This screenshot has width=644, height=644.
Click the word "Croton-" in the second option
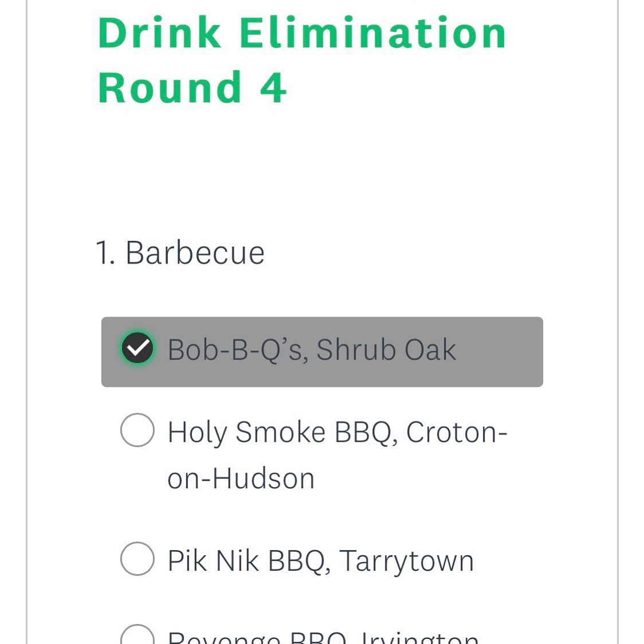pos(457,433)
